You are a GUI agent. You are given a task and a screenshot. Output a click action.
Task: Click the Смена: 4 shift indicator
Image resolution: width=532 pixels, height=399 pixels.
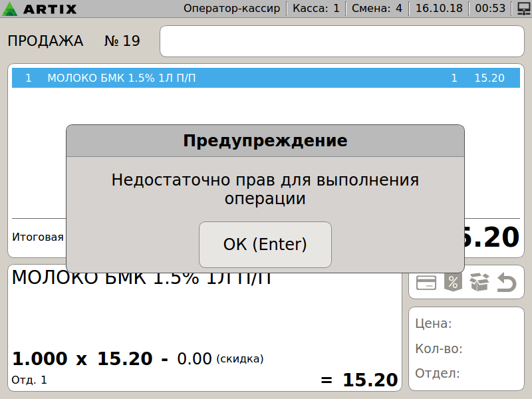tap(376, 9)
